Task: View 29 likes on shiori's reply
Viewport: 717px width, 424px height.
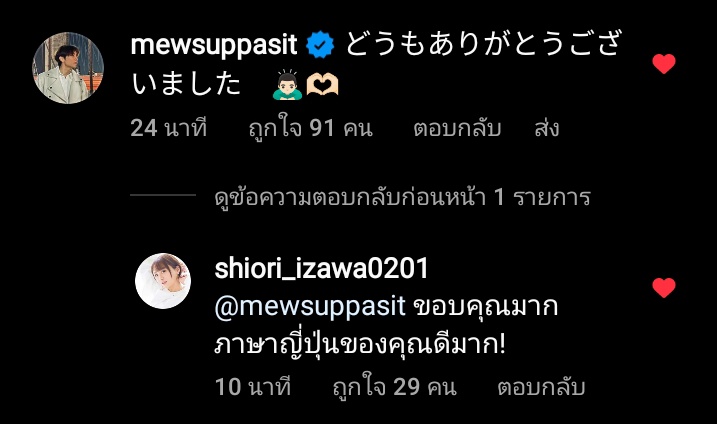Action: coord(395,387)
